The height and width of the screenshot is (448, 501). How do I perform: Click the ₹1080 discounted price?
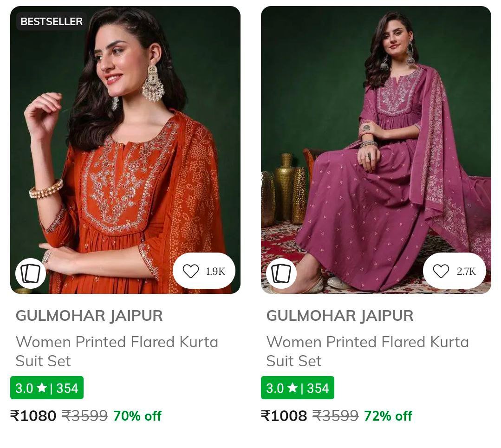[33, 416]
